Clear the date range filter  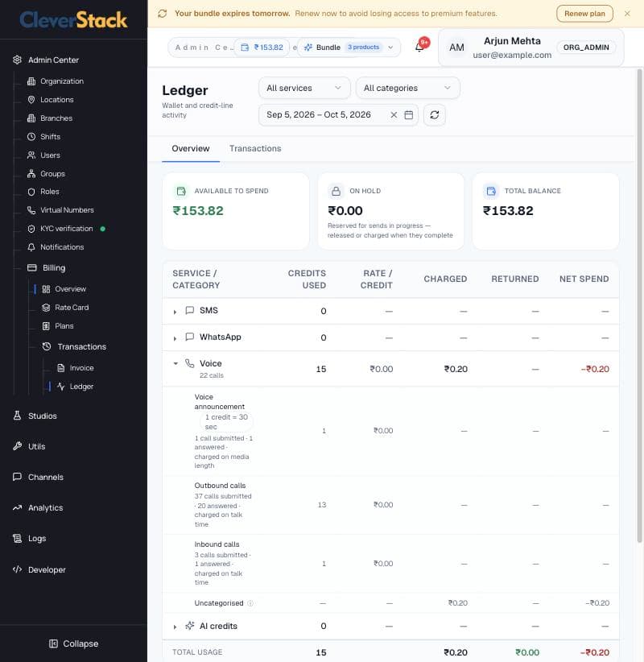[x=394, y=115]
